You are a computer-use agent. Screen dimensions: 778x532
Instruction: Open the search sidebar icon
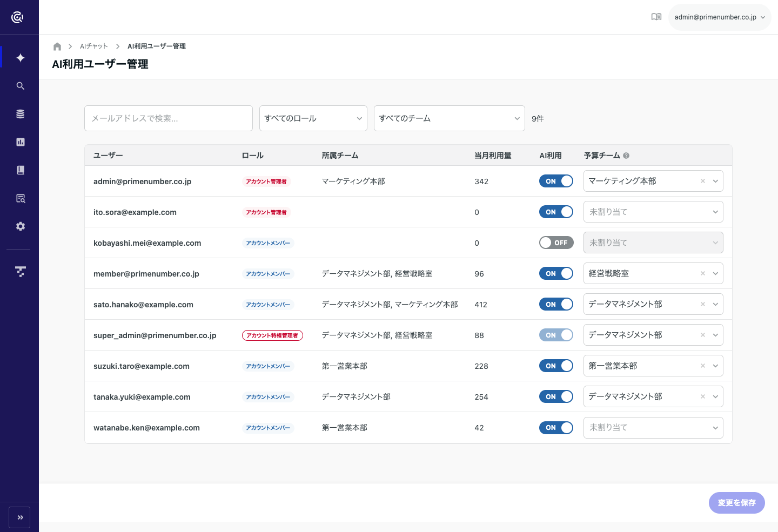click(x=21, y=86)
